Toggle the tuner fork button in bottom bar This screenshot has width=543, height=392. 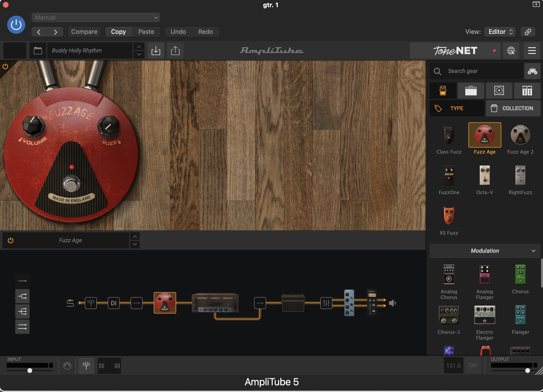click(x=86, y=366)
